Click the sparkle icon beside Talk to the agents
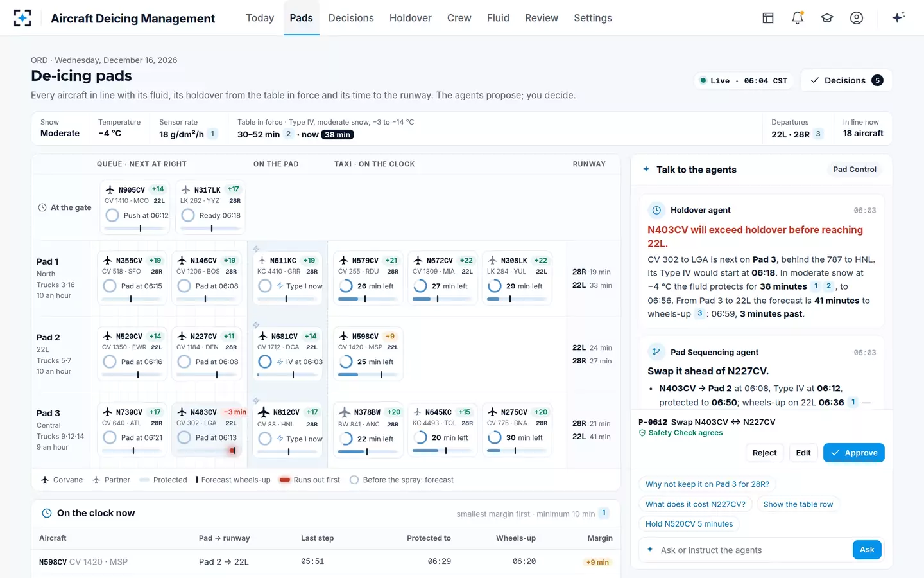The width and height of the screenshot is (924, 578). point(646,170)
